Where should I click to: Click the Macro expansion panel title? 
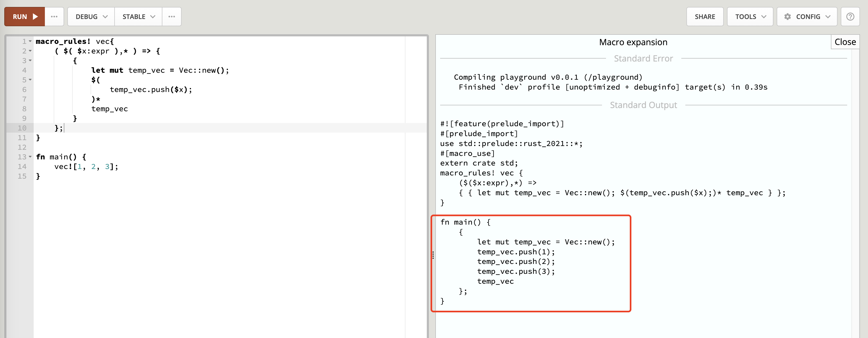pyautogui.click(x=633, y=42)
